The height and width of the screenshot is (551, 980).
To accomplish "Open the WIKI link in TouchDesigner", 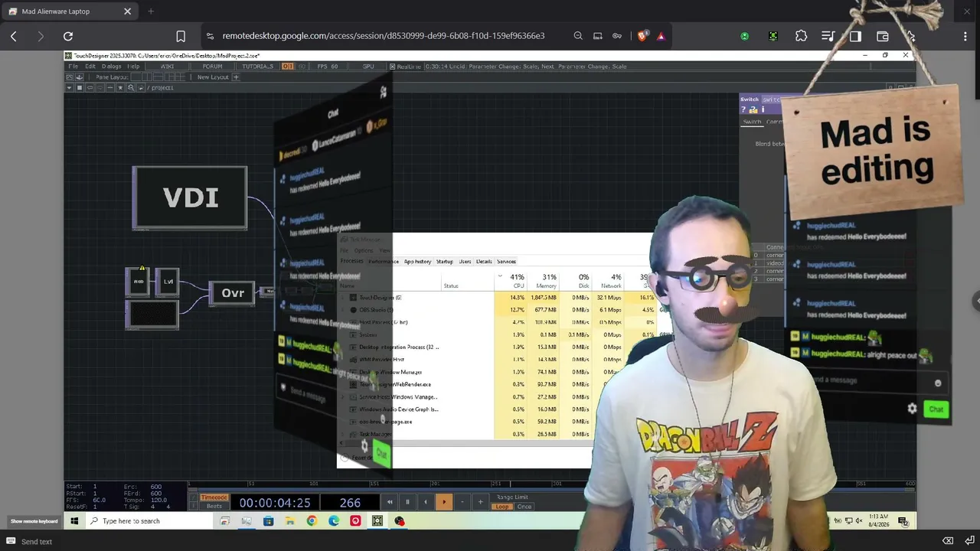I will pos(167,67).
